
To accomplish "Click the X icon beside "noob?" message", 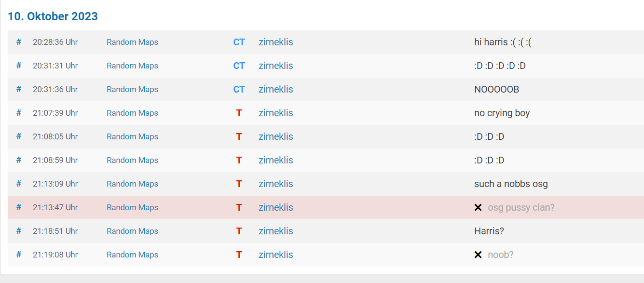I will (478, 255).
